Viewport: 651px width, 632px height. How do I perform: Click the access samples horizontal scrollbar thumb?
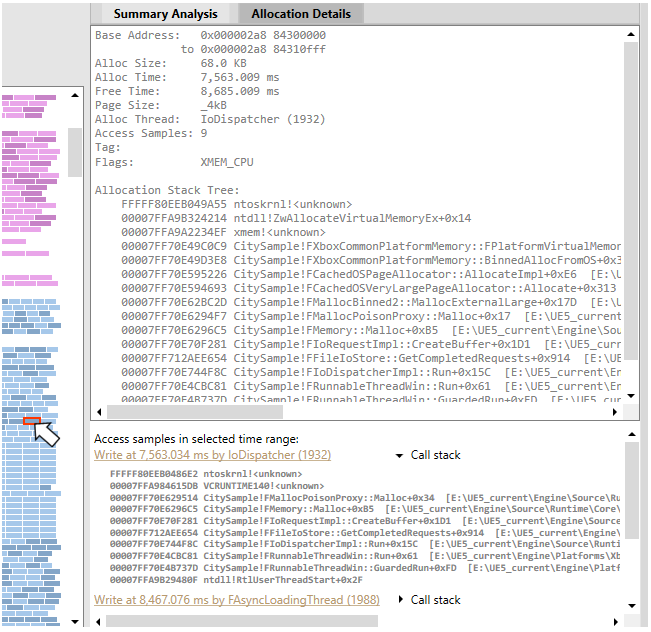(x=242, y=621)
